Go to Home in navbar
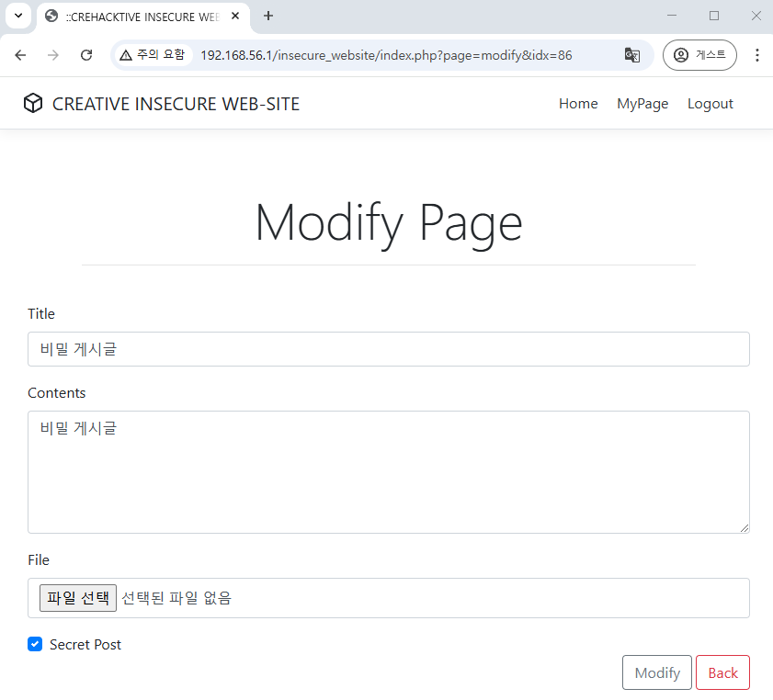 [x=578, y=104]
